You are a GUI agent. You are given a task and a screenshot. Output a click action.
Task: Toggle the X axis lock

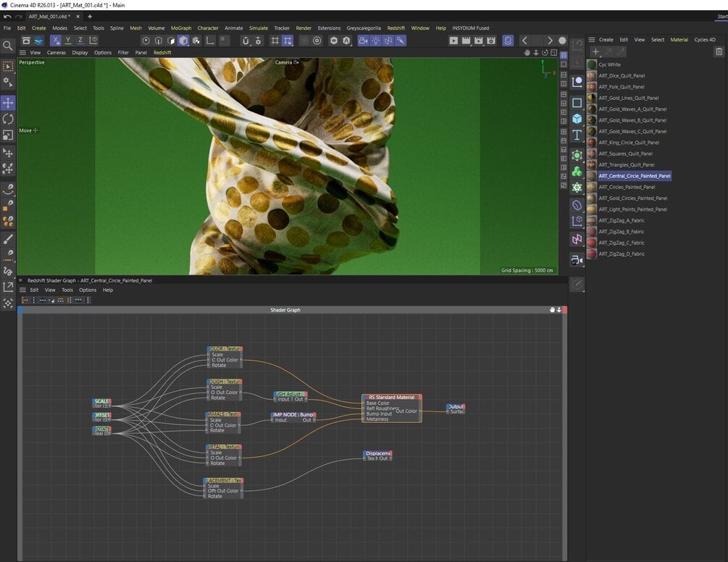click(56, 41)
